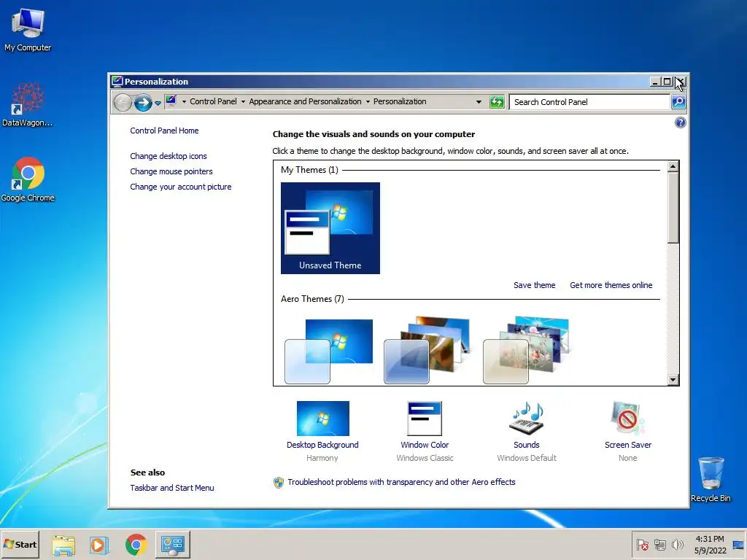Image resolution: width=747 pixels, height=560 pixels.
Task: Click the Action Center flag tray icon
Action: click(642, 545)
